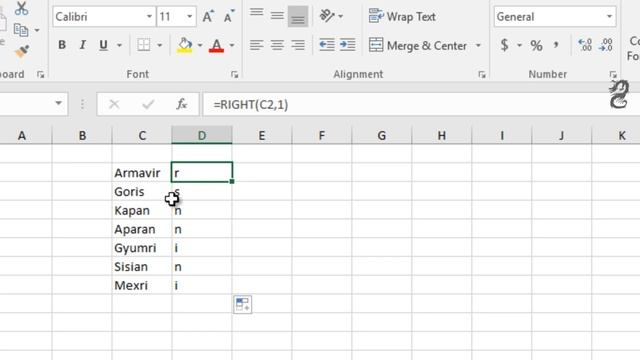Image resolution: width=640 pixels, height=360 pixels.
Task: Click cell containing Aparan
Action: pos(142,229)
